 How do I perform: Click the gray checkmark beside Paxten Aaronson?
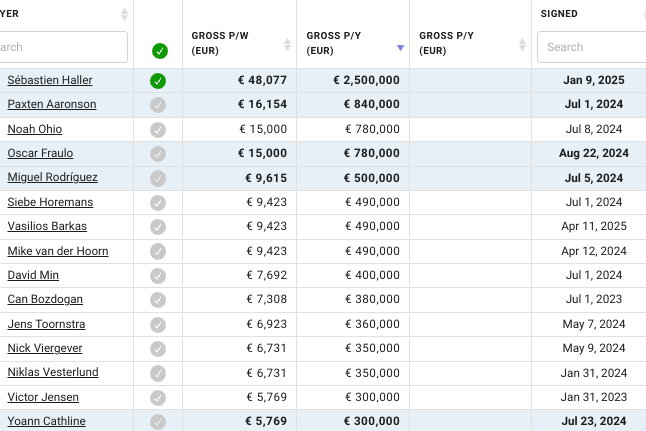tap(158, 105)
